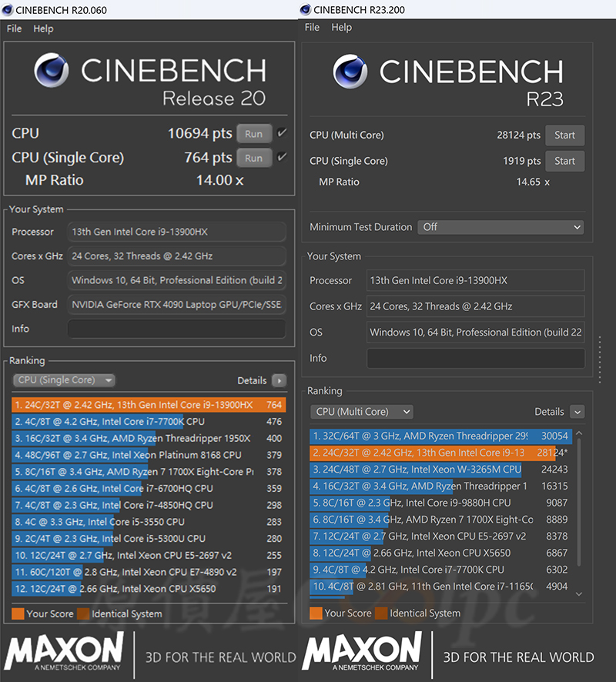This screenshot has height=682, width=616.
Task: Select the Xeon X5650 row scoring 6867
Action: point(440,553)
